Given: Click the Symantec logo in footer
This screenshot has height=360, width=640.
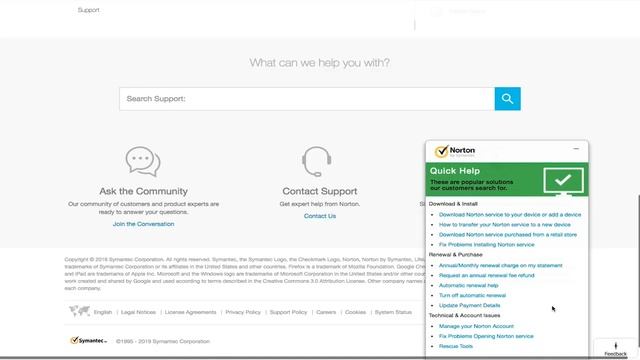Looking at the screenshot, I should click(88, 340).
